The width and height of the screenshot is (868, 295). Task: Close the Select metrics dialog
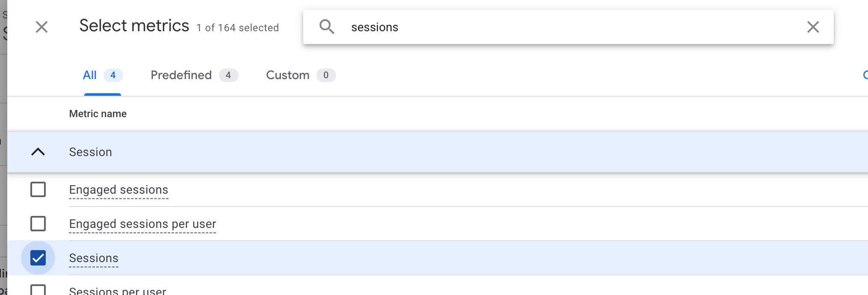click(x=41, y=27)
